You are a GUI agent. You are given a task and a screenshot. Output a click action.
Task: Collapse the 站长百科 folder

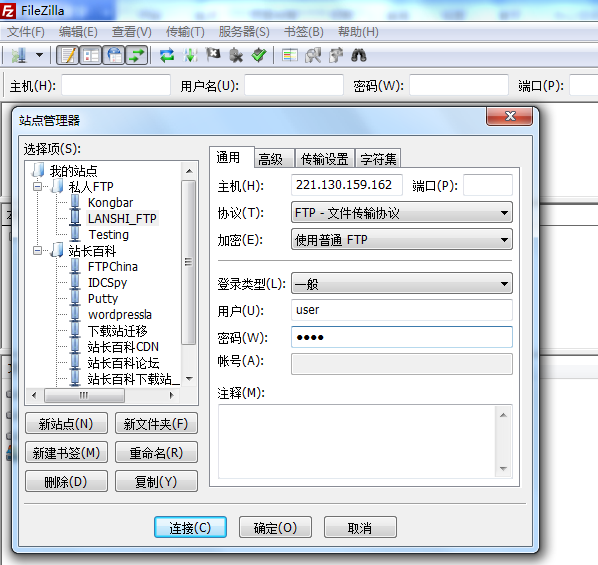click(37, 251)
